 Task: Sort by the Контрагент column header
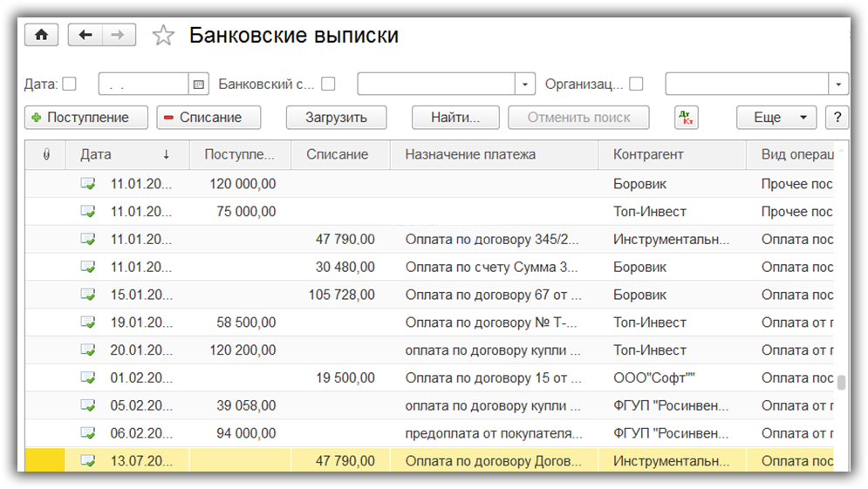(x=648, y=154)
